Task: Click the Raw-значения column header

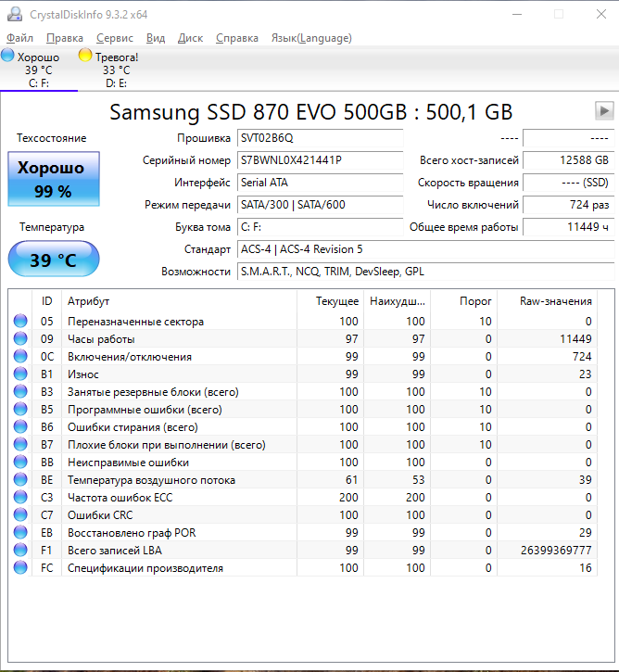Action: click(x=547, y=301)
